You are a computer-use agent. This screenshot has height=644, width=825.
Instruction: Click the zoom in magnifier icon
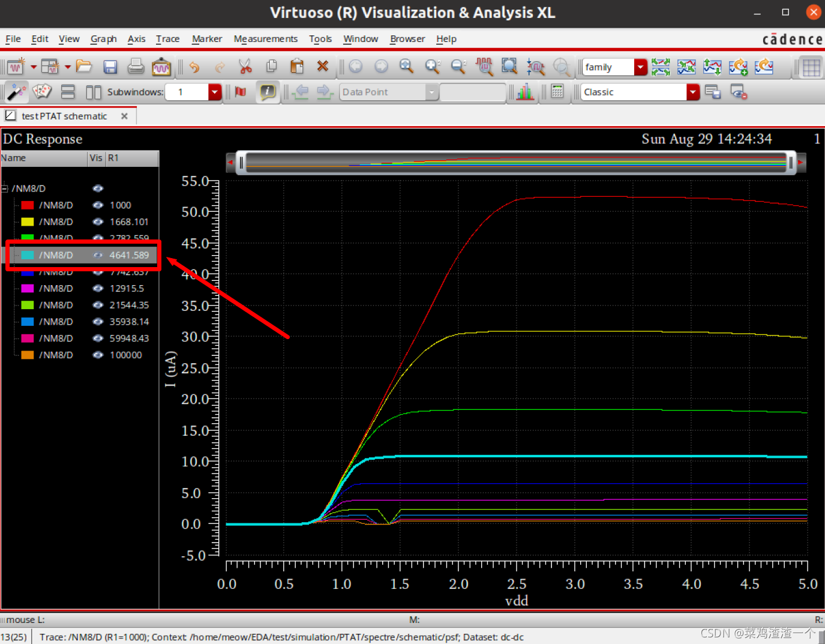click(433, 67)
